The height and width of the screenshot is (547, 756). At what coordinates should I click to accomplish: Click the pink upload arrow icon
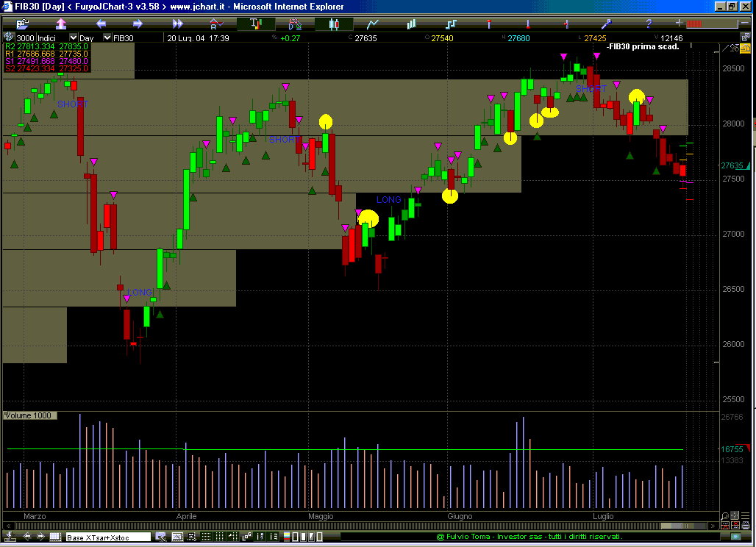(61, 24)
